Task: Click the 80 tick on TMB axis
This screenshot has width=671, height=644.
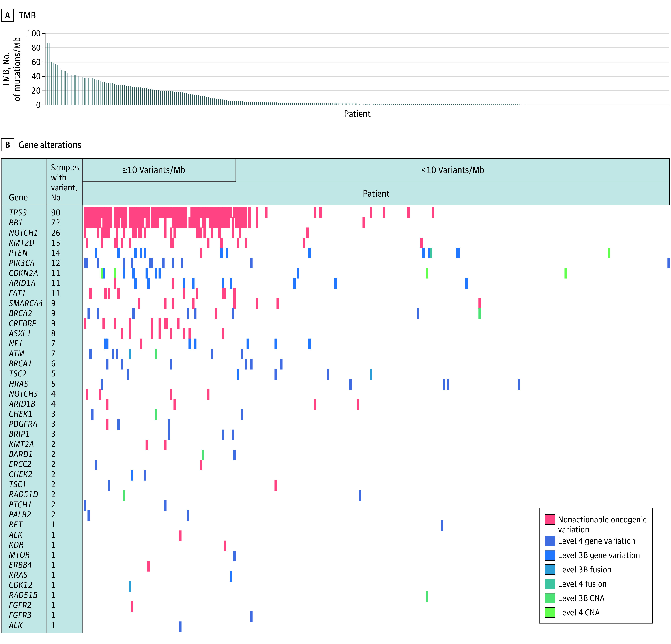Action: (x=36, y=48)
